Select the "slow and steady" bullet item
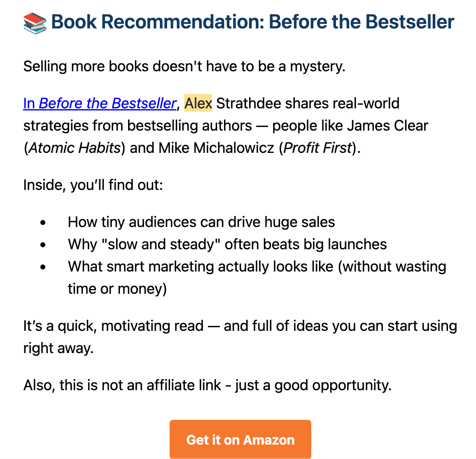The height and width of the screenshot is (459, 476). (227, 244)
